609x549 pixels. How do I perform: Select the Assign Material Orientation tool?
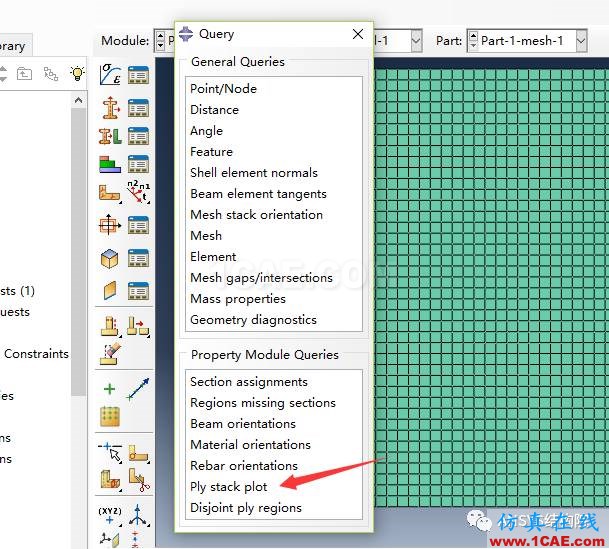pos(110,193)
